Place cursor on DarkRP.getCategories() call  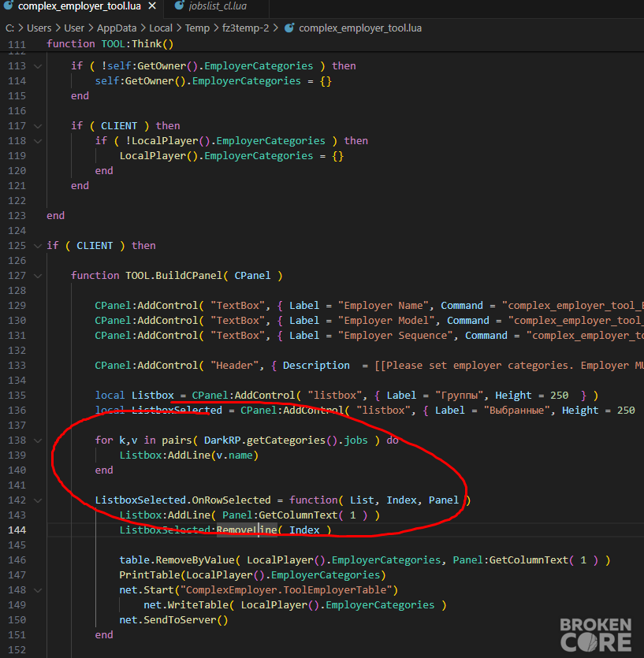[x=271, y=441]
